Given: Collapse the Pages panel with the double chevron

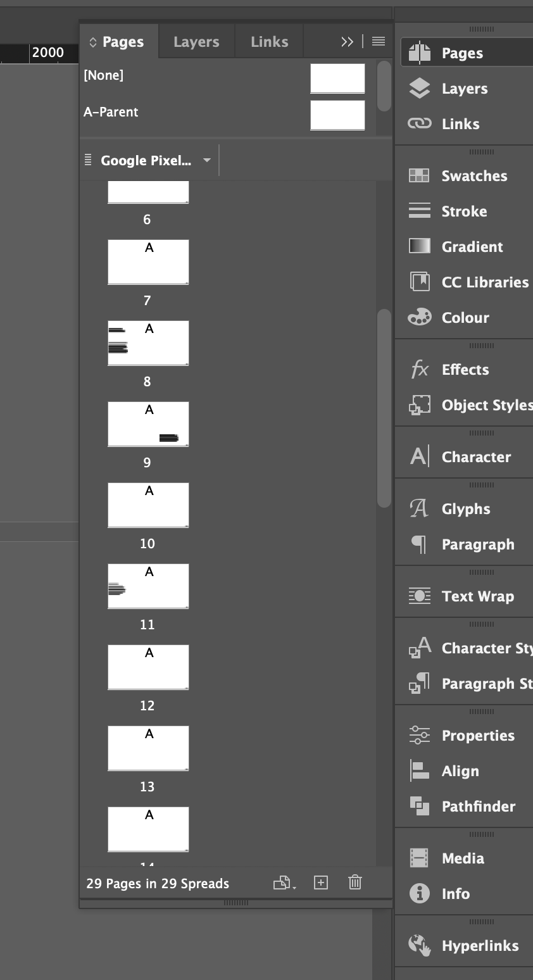Looking at the screenshot, I should coord(347,41).
